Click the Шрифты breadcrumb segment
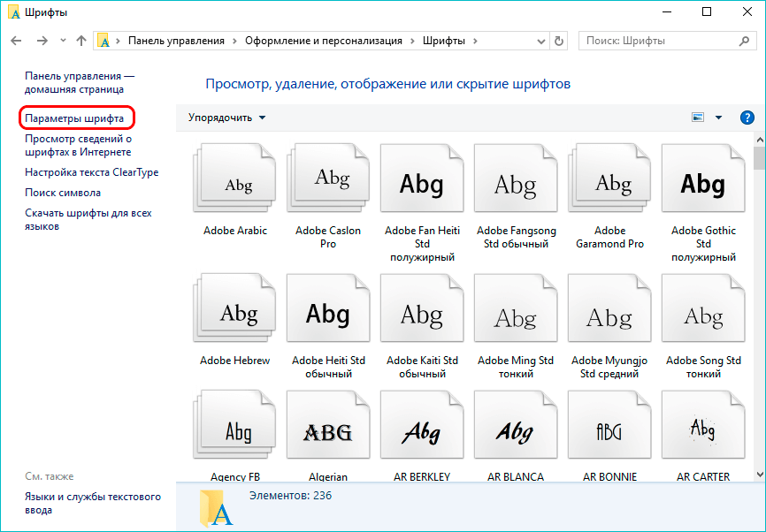The image size is (766, 532). click(x=443, y=41)
